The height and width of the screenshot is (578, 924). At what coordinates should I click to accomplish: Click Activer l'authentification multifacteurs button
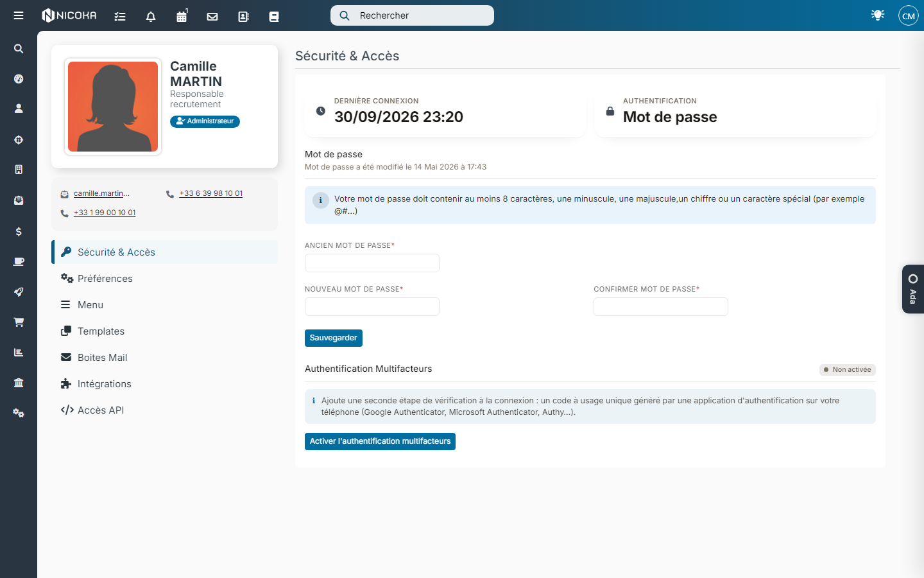pos(380,441)
